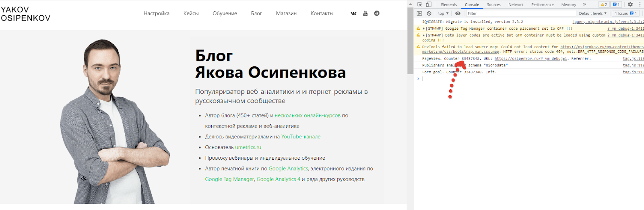The width and height of the screenshot is (644, 210).
Task: Open the YouTube-канале link
Action: (x=301, y=137)
